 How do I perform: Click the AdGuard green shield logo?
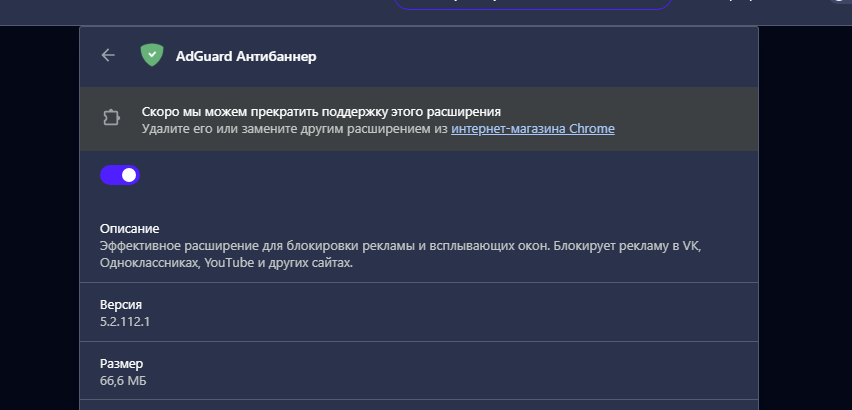[x=151, y=56]
